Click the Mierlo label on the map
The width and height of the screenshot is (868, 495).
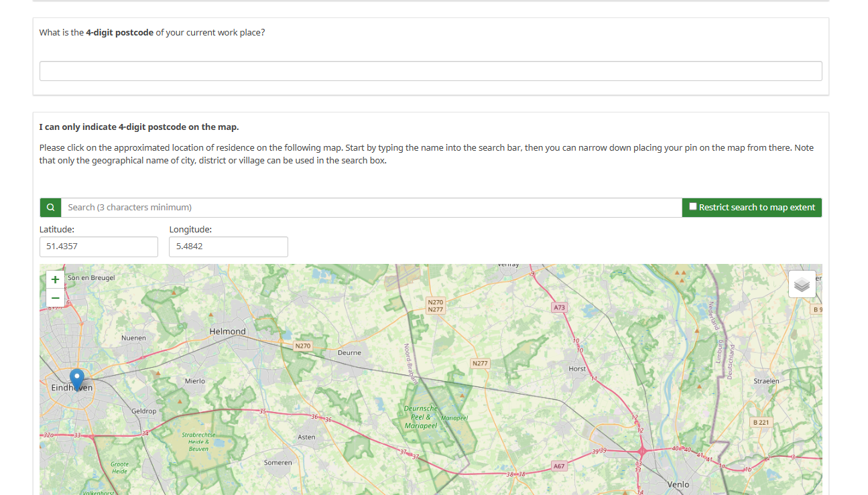(x=195, y=380)
